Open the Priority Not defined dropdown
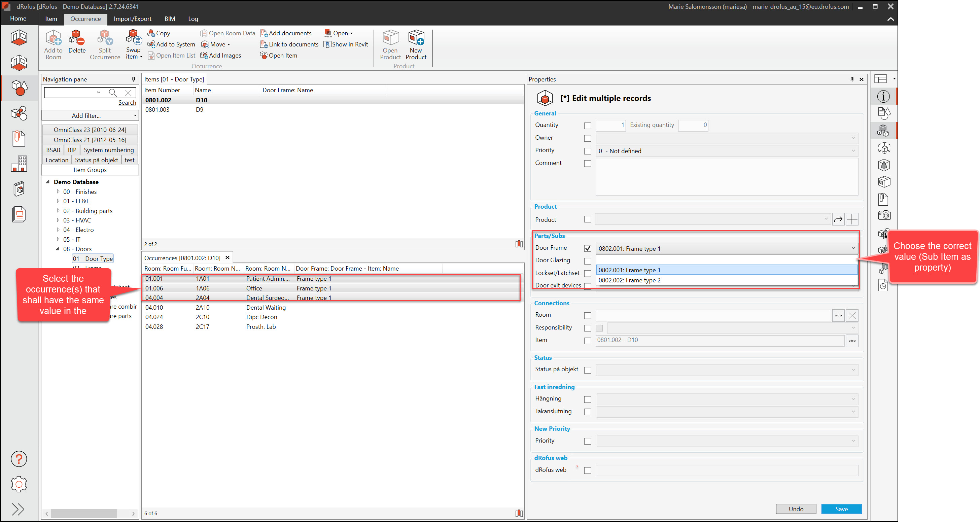The height and width of the screenshot is (522, 980). coord(726,151)
